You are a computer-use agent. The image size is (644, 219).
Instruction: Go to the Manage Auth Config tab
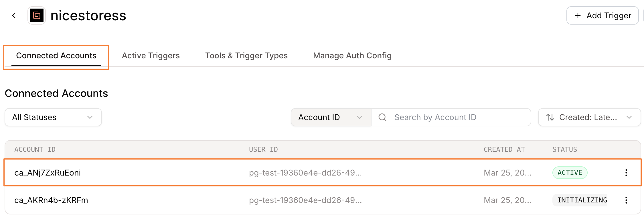coord(352,55)
